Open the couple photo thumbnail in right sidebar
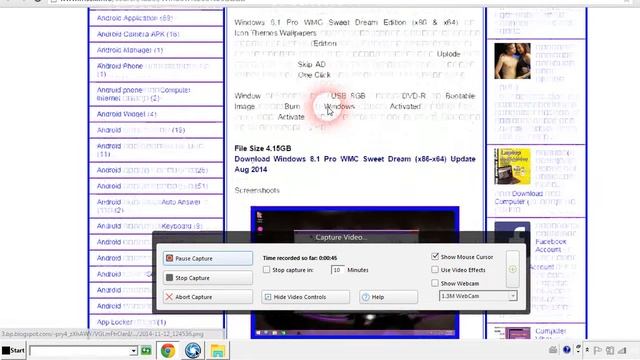 (512, 61)
